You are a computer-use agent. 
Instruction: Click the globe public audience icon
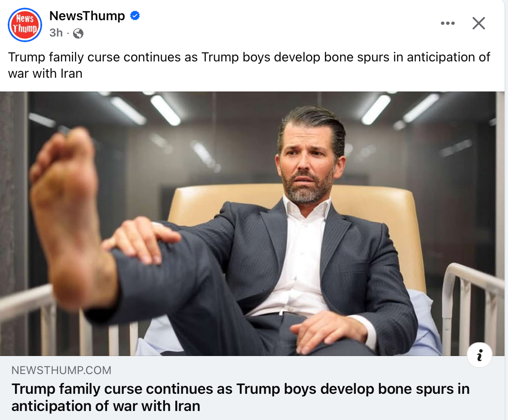tap(78, 33)
